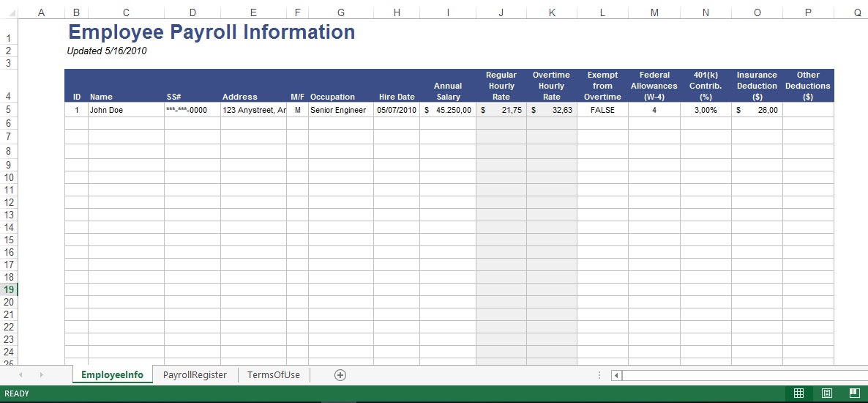The height and width of the screenshot is (403, 868).
Task: Select column B header
Action: pyautogui.click(x=76, y=12)
